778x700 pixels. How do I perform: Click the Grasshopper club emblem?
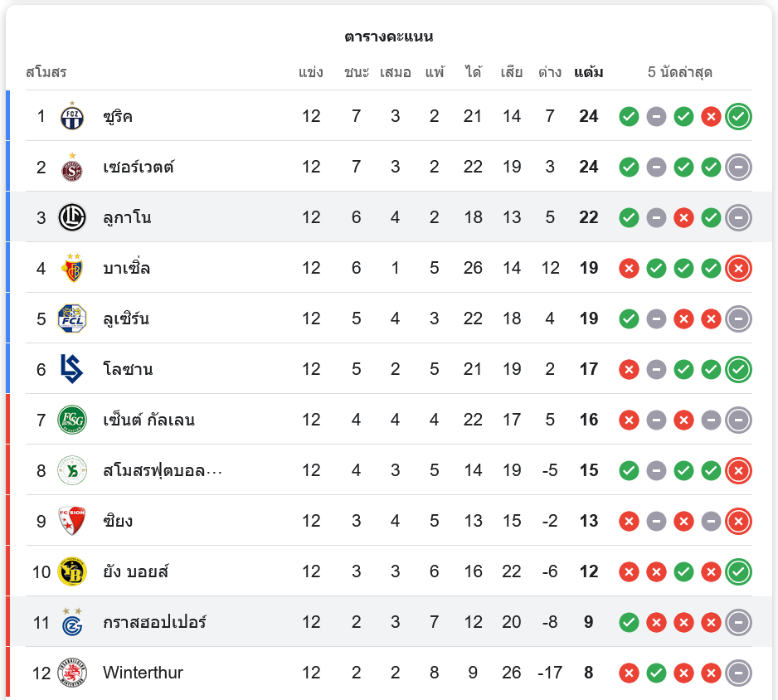click(72, 622)
